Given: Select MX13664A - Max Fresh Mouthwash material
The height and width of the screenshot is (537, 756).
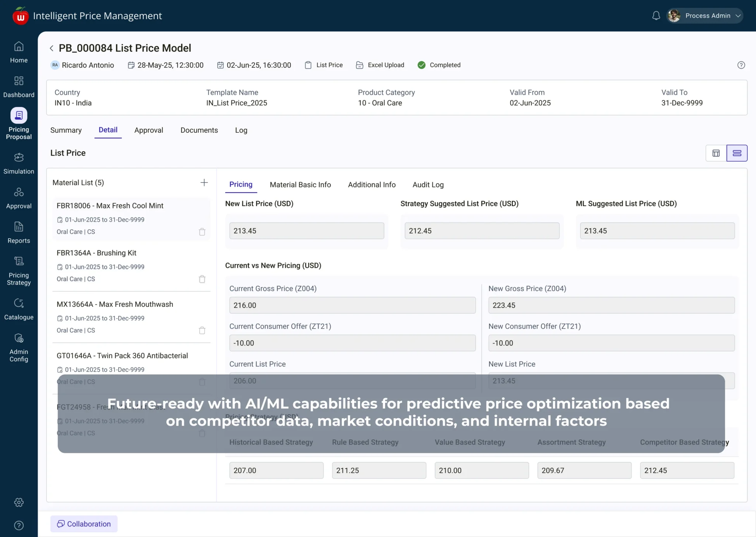Looking at the screenshot, I should coord(131,317).
